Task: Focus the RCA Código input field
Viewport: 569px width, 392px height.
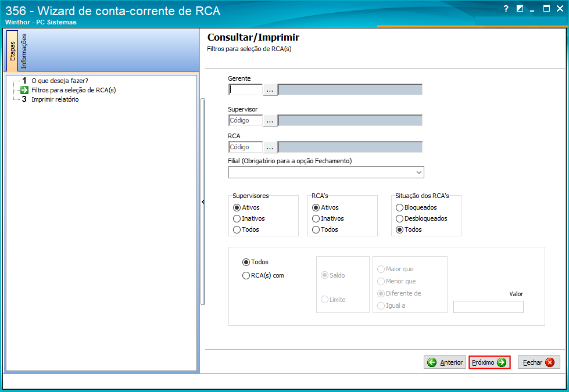Action: pos(246,147)
